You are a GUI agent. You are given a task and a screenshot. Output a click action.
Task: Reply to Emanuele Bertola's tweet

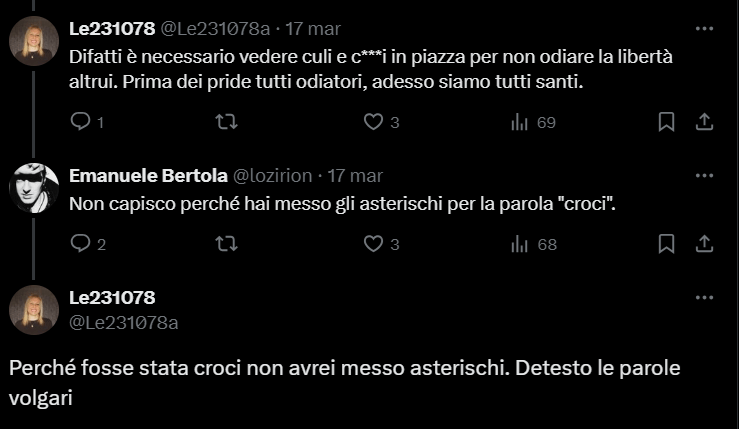(82, 243)
